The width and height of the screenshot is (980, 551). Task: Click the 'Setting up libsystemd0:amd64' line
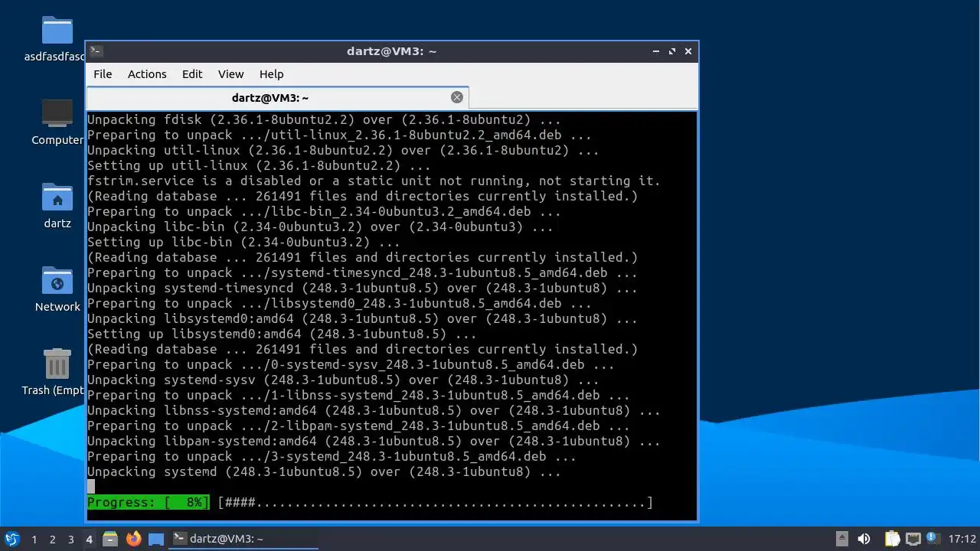(282, 334)
